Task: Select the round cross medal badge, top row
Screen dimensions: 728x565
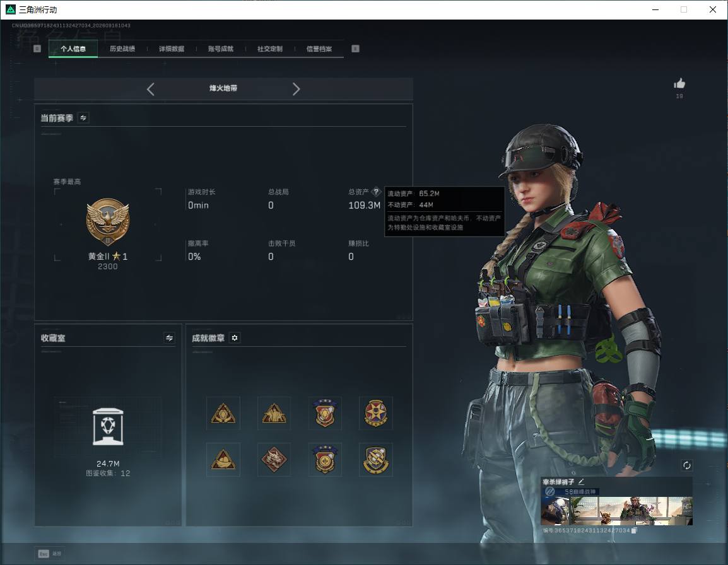Action: (x=375, y=413)
